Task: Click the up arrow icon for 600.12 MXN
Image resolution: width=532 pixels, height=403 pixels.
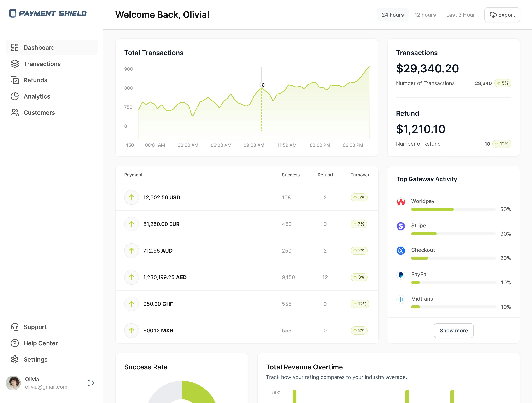Action: coord(131,331)
